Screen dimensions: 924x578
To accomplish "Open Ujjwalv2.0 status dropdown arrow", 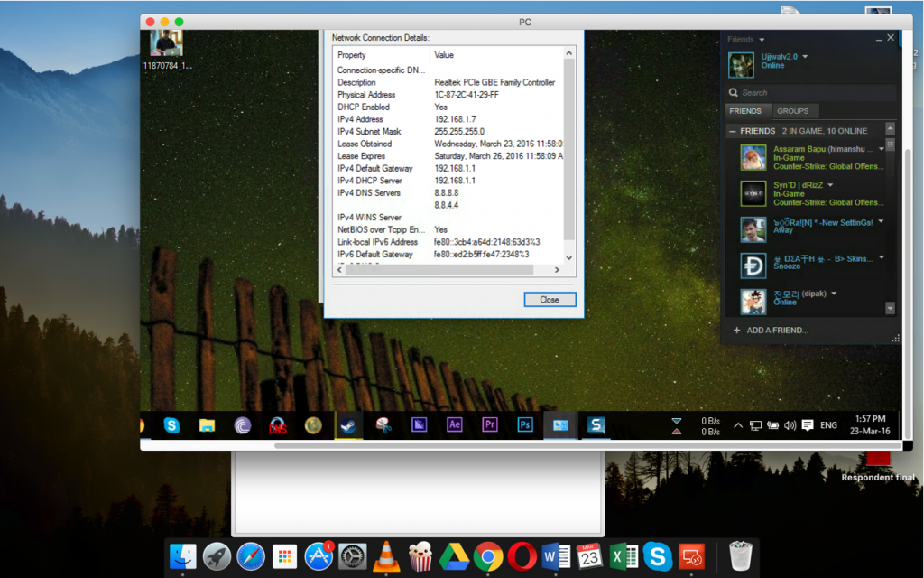I will coord(805,57).
